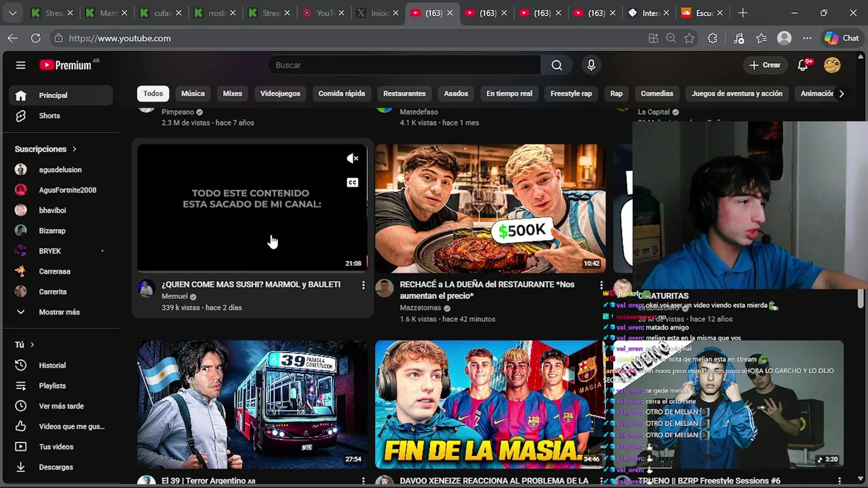Select the Rap filter chip
The height and width of the screenshot is (488, 868).
pos(616,94)
